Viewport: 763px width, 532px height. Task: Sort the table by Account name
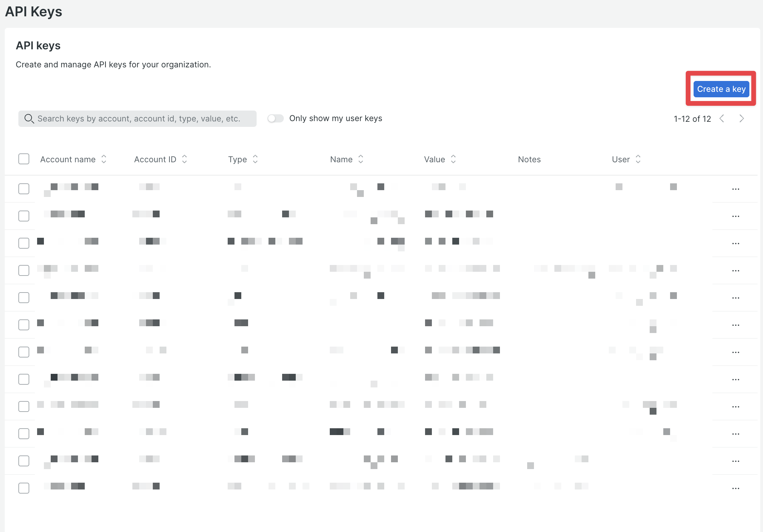[68, 159]
